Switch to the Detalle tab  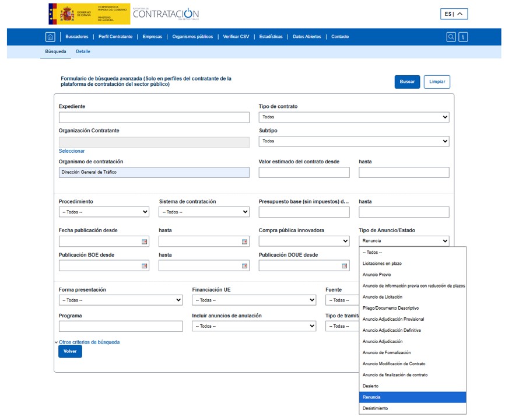pyautogui.click(x=83, y=52)
